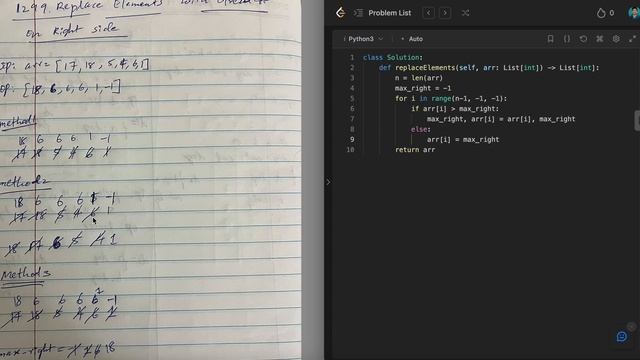
Task: Click the 'if arr[i] > max_right:' line
Action: tap(455, 109)
